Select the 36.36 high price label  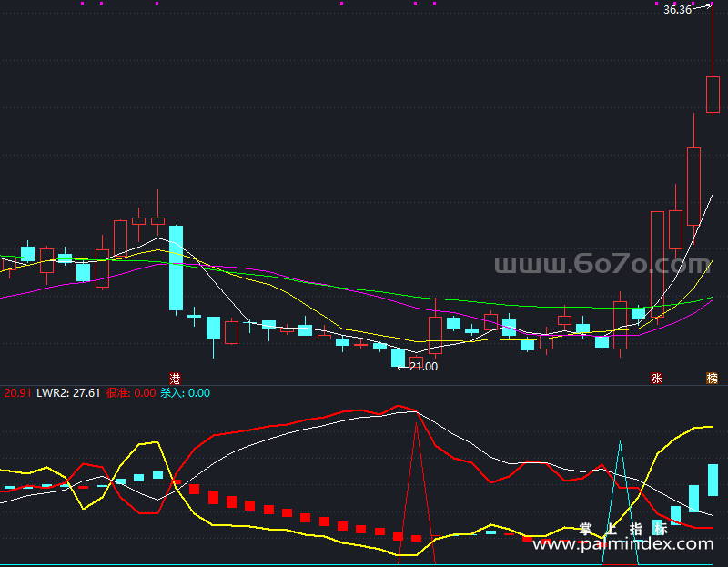coord(677,10)
